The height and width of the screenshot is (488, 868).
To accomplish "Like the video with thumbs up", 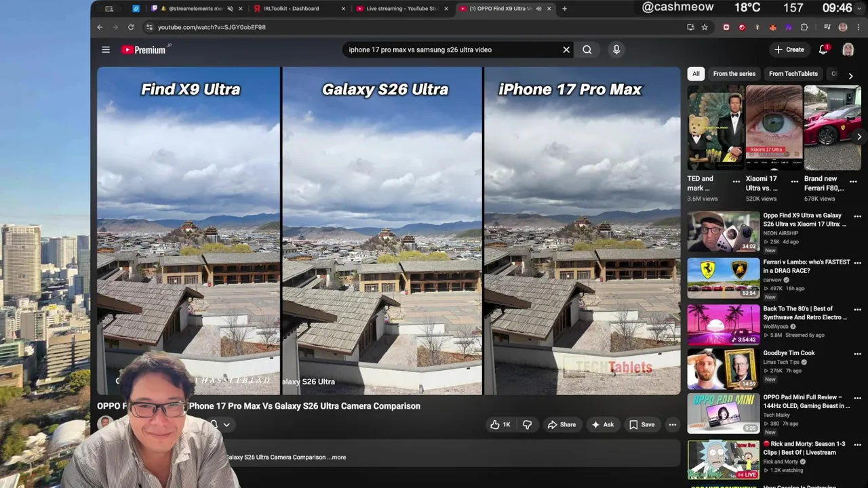I will coord(500,424).
